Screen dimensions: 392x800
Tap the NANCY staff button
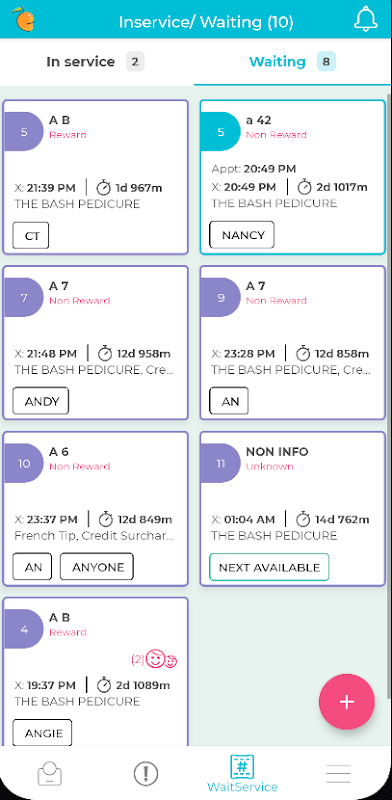[242, 235]
